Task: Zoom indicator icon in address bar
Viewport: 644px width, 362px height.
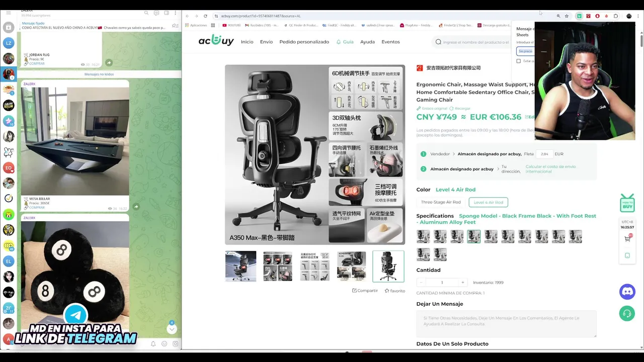Action: point(558,16)
